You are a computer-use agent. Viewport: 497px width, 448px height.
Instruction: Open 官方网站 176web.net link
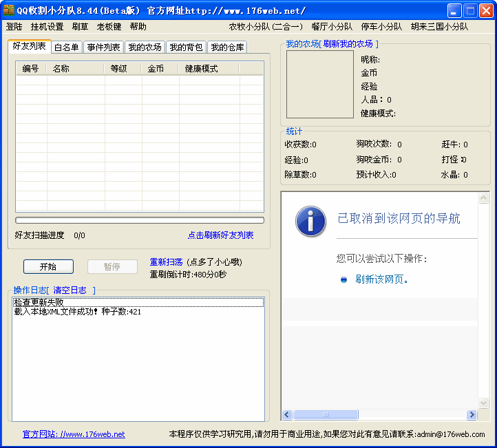tap(74, 434)
